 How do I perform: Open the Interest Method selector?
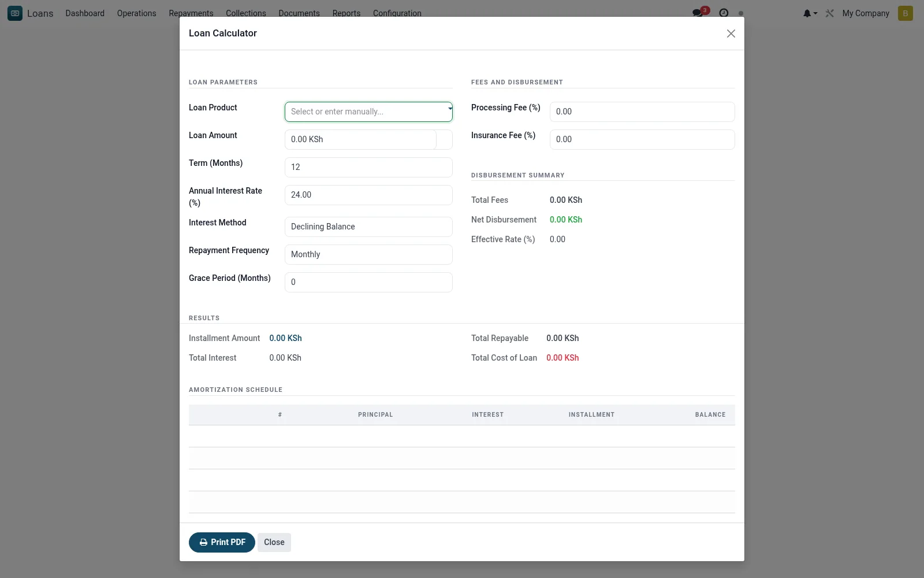[368, 227]
